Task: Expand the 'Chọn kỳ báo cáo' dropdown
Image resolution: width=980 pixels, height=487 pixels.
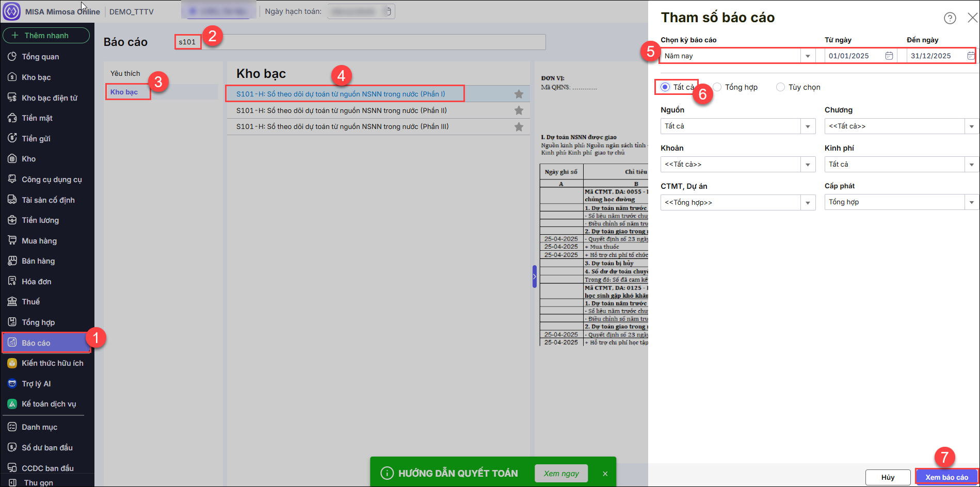Action: click(808, 56)
